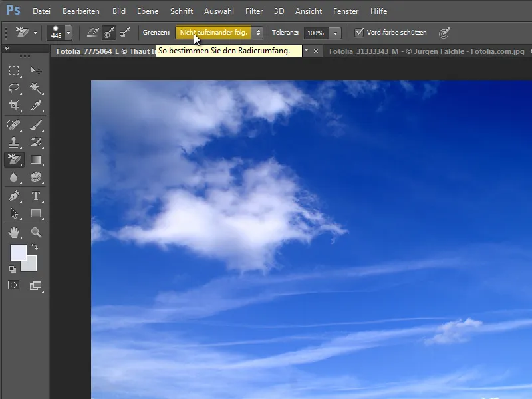532x399 pixels.
Task: Select the Zoom tool
Action: point(36,233)
